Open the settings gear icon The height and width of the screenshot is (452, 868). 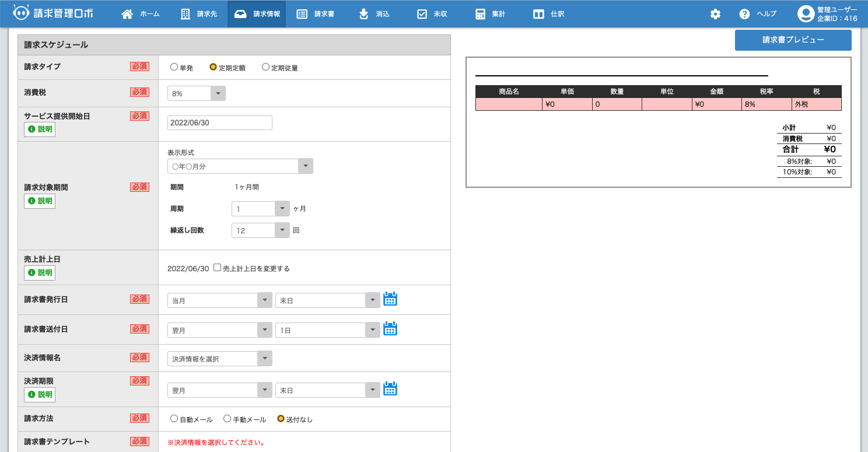(715, 13)
